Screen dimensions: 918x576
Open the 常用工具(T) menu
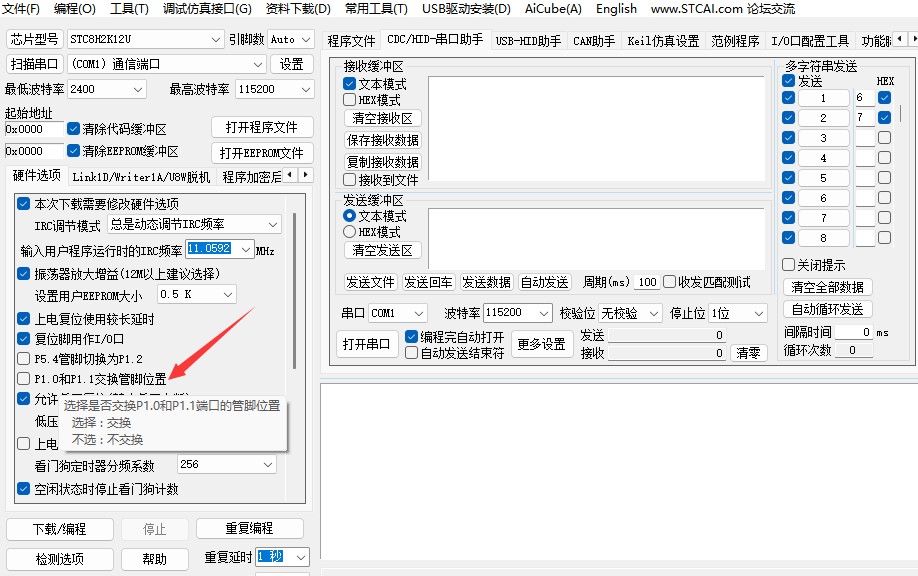tap(376, 9)
